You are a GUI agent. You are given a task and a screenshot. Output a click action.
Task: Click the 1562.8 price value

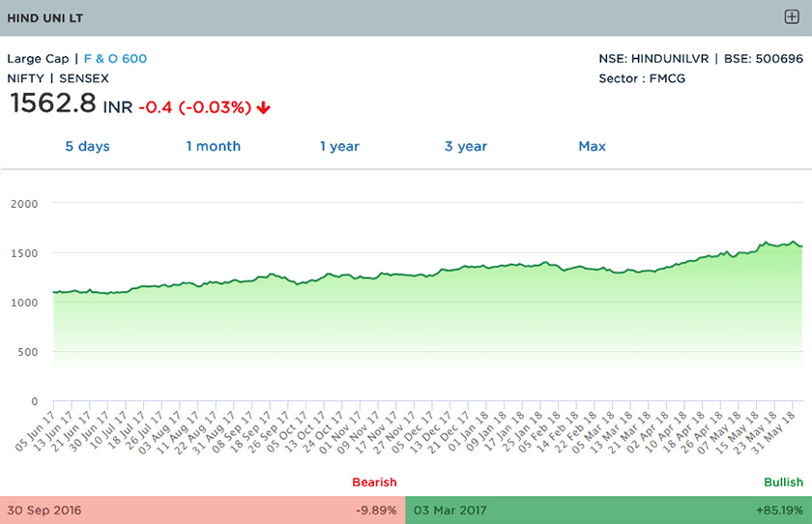pos(53,102)
